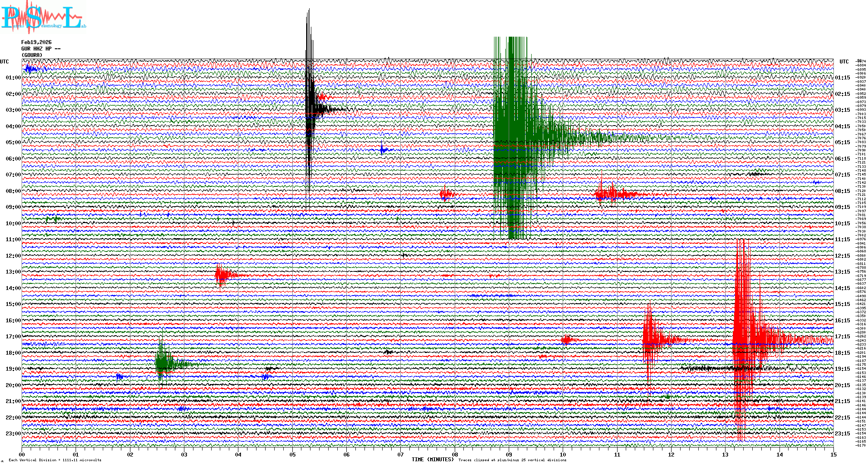Click the vertical division microvolts note

(x=55, y=460)
